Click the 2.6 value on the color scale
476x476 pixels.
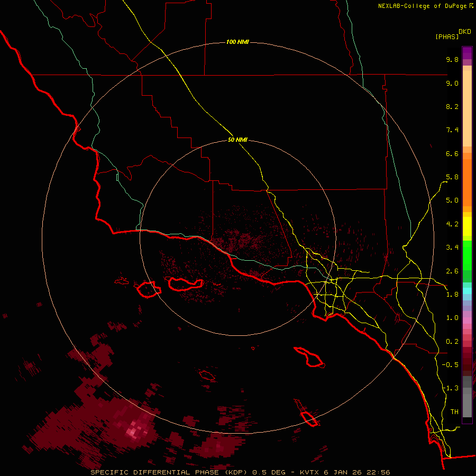point(452,271)
